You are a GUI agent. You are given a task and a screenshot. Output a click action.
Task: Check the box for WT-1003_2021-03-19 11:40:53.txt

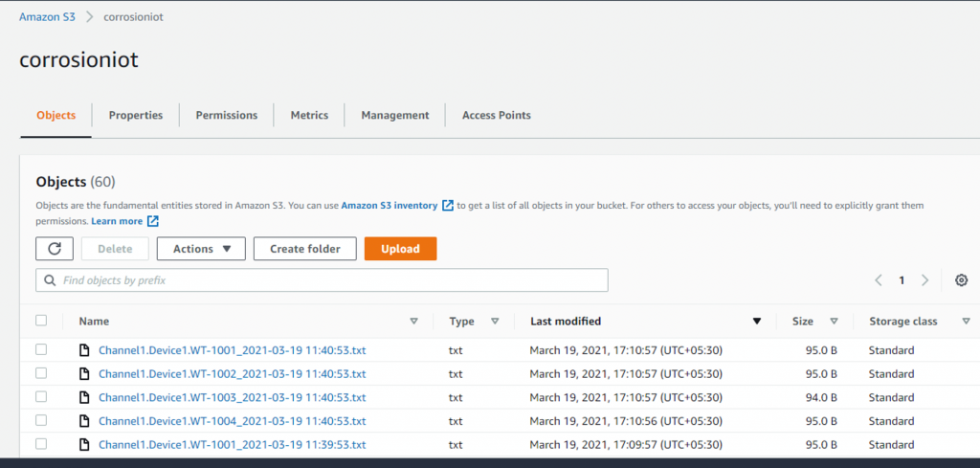tap(41, 397)
